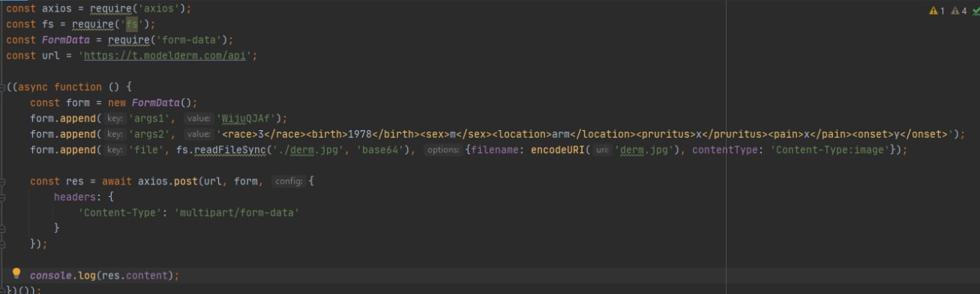Click the './derm.jpg' path string
This screenshot has width=980, height=294.
coord(308,150)
